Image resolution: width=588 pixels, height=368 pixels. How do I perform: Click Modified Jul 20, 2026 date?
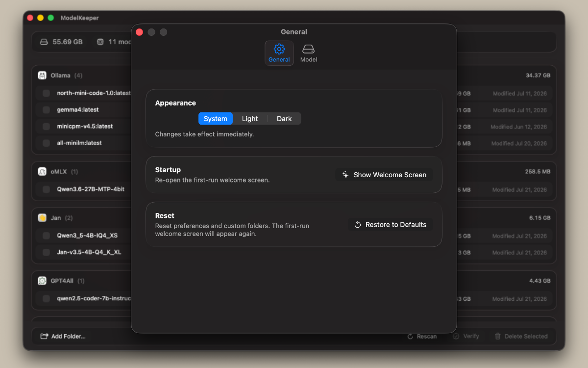pyautogui.click(x=519, y=143)
